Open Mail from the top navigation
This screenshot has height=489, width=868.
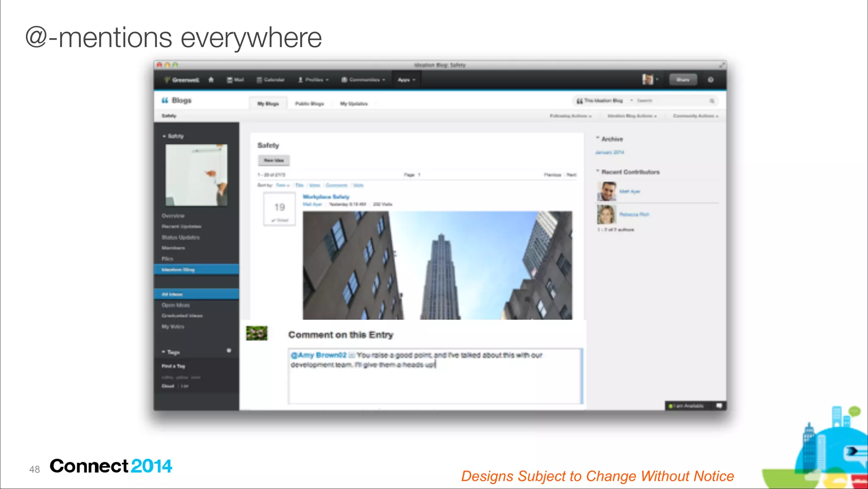pyautogui.click(x=235, y=80)
